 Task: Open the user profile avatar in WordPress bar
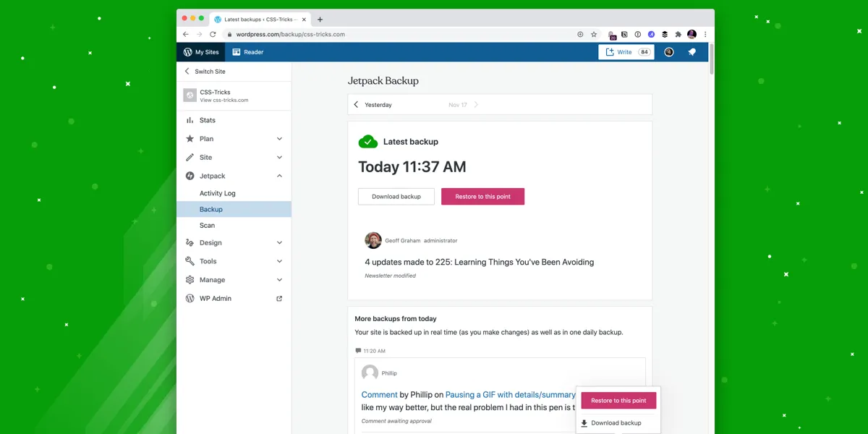(x=669, y=52)
